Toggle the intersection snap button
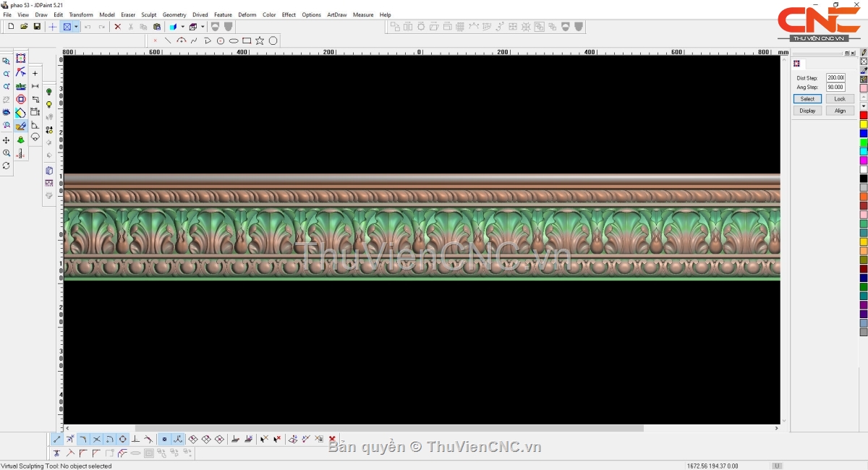The height and width of the screenshot is (470, 868). (97, 439)
